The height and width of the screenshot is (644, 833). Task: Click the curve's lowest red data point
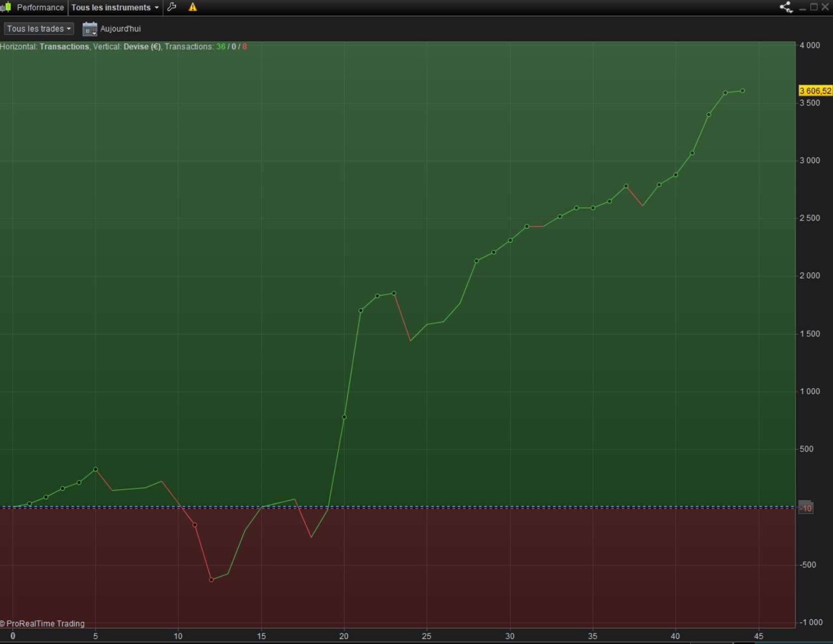tap(211, 579)
